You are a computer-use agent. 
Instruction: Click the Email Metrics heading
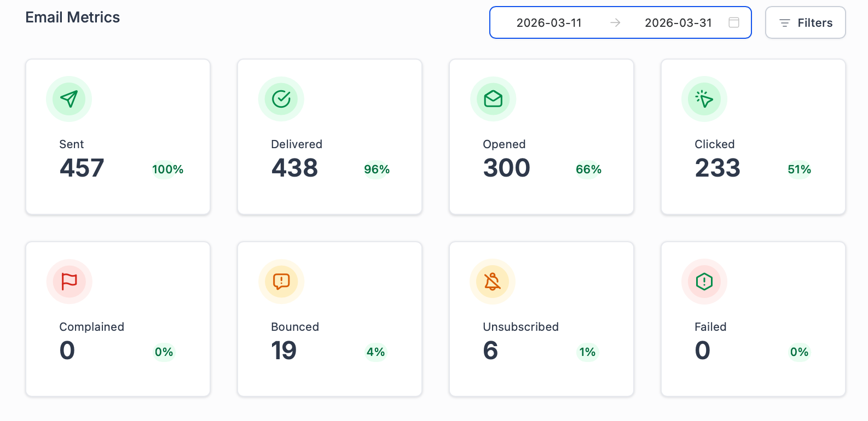(x=72, y=17)
